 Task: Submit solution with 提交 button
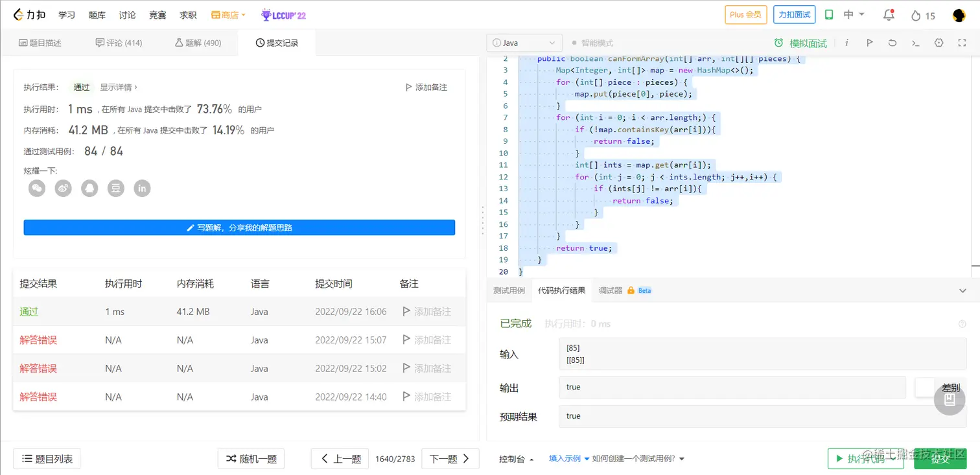(940, 459)
